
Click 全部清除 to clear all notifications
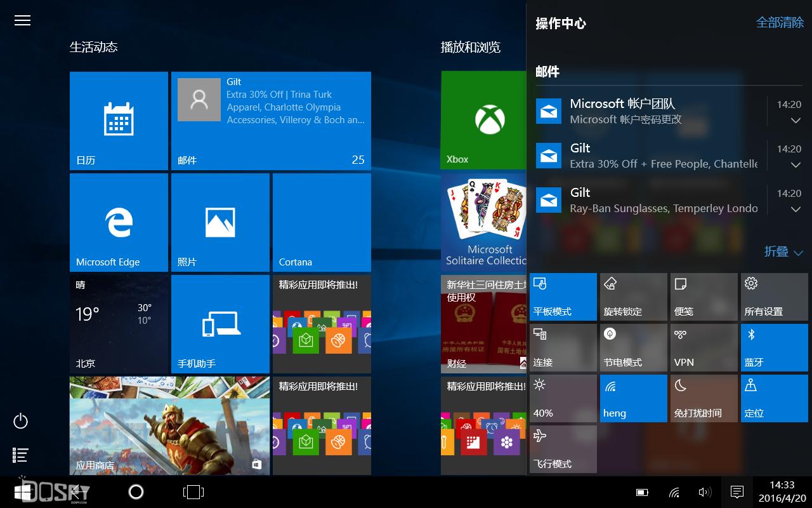780,23
